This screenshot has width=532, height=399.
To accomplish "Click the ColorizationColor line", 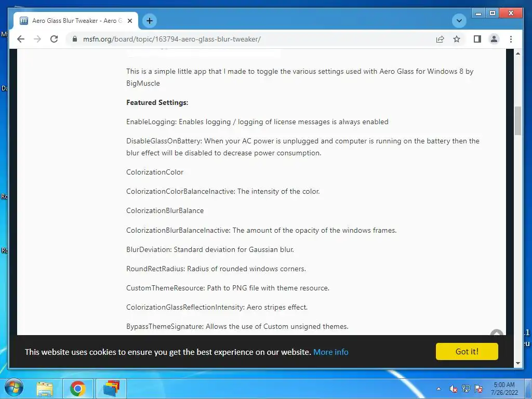I will (155, 172).
